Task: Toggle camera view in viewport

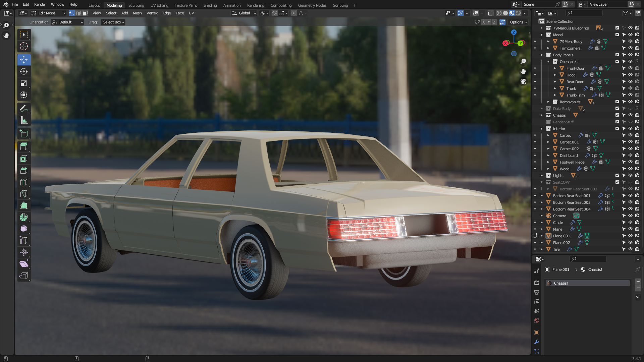Action: pyautogui.click(x=523, y=81)
